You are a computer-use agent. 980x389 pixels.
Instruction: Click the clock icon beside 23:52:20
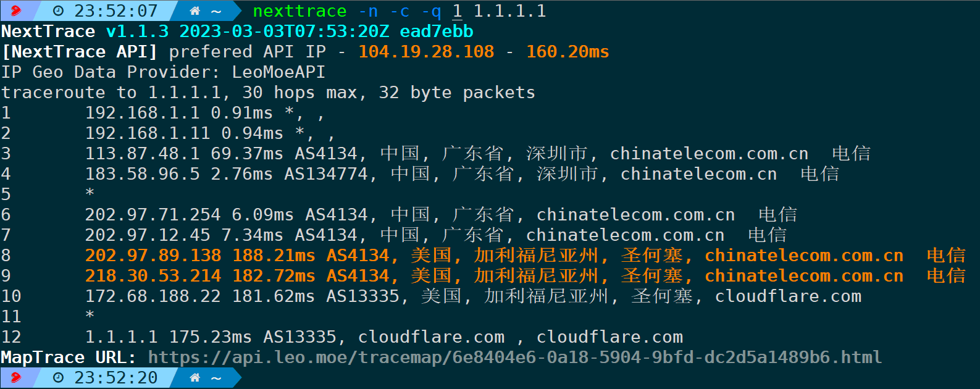pyautogui.click(x=59, y=378)
